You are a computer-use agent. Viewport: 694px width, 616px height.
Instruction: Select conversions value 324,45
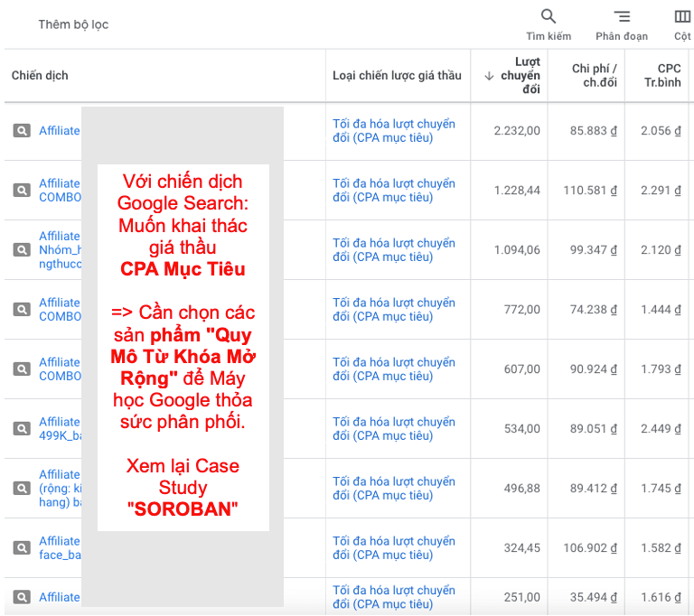point(521,548)
